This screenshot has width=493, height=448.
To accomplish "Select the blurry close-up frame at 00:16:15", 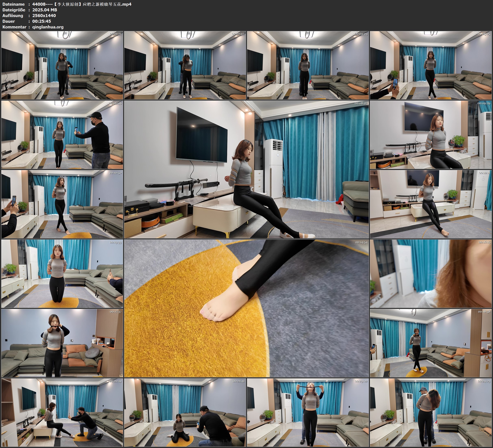I will coord(431,274).
